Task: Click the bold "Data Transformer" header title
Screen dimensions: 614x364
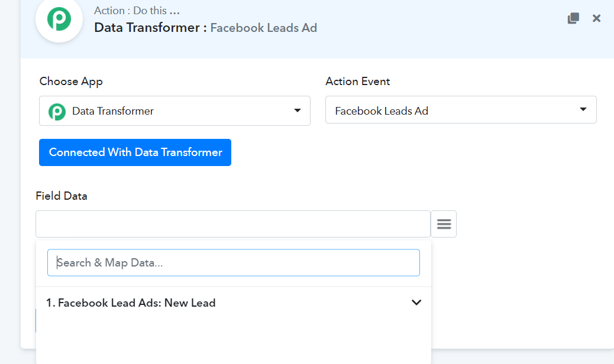Action: click(146, 27)
